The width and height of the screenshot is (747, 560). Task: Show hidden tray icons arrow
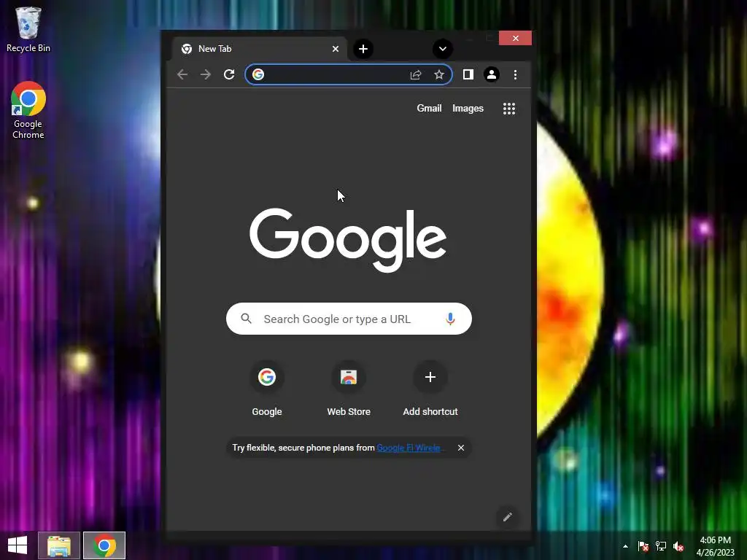click(x=625, y=546)
